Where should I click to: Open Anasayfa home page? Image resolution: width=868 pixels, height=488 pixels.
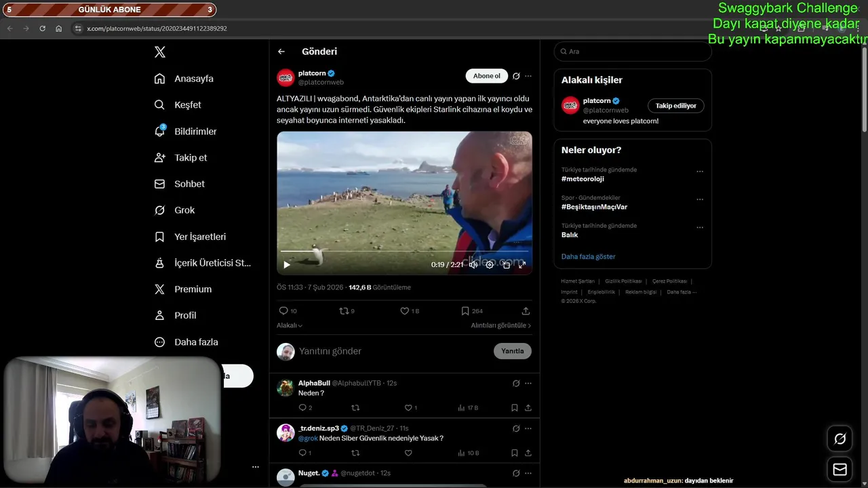184,79
